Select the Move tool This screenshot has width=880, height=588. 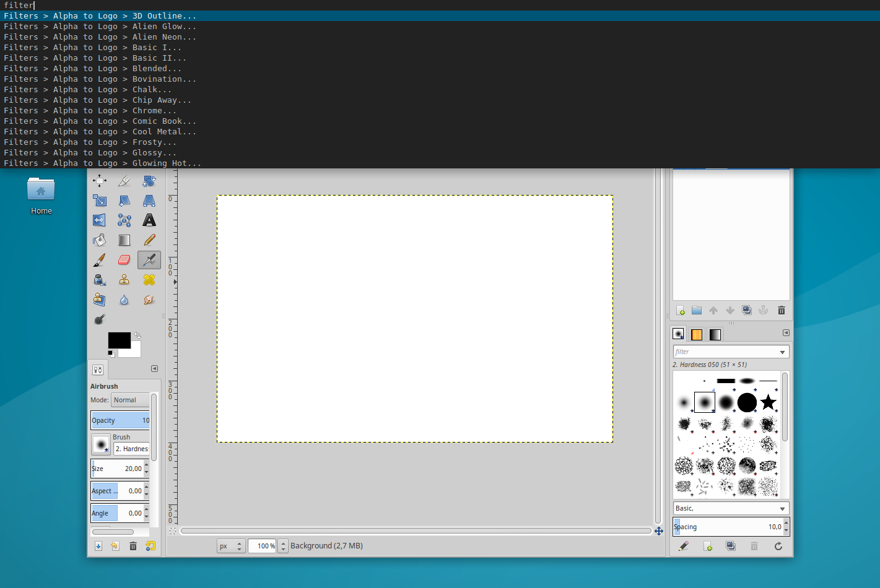(100, 181)
